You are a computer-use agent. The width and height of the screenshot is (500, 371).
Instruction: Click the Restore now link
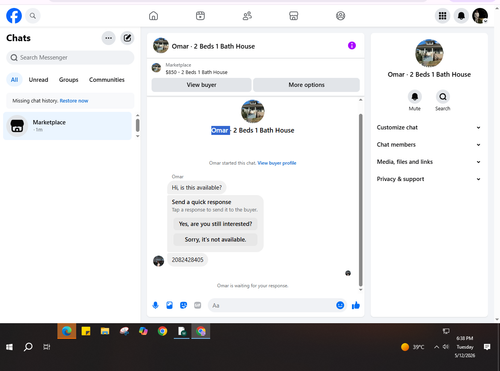click(74, 101)
